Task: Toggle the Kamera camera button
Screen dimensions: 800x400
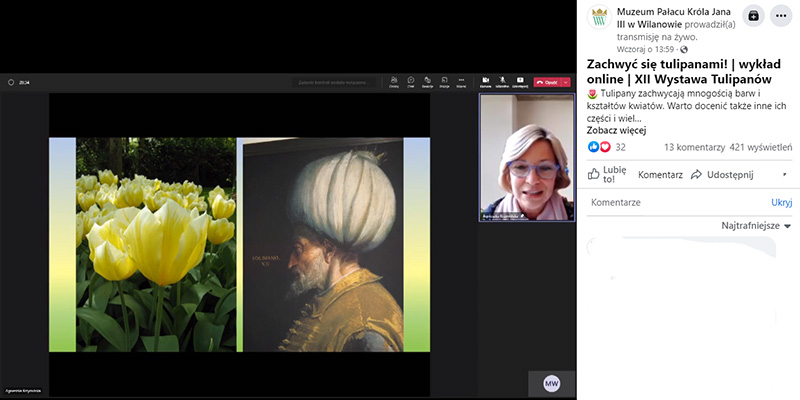Action: (486, 82)
